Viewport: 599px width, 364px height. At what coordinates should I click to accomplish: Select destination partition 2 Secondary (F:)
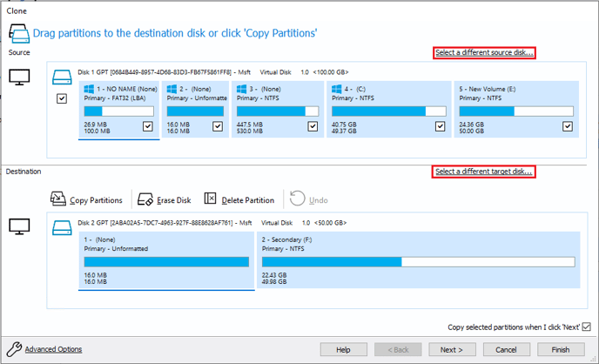click(x=418, y=260)
